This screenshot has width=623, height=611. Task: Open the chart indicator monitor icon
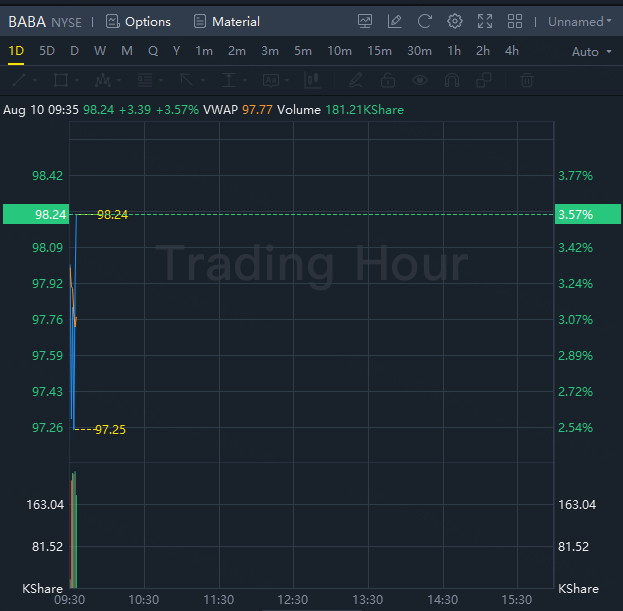365,21
